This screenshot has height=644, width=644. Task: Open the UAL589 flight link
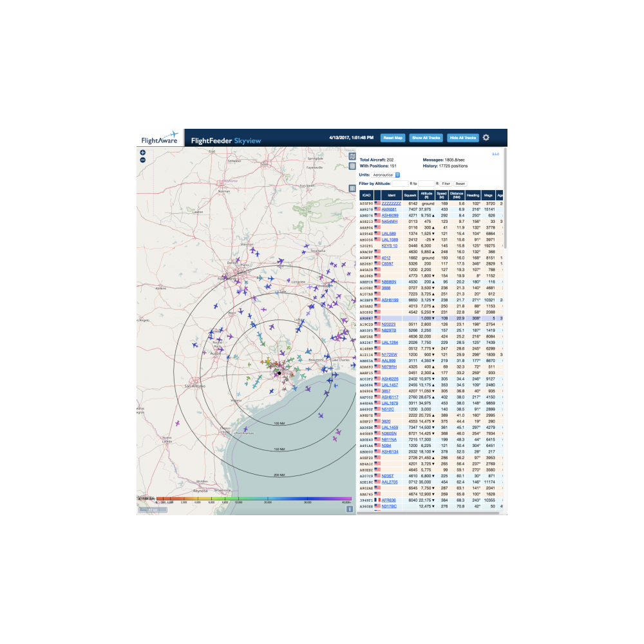pos(388,234)
